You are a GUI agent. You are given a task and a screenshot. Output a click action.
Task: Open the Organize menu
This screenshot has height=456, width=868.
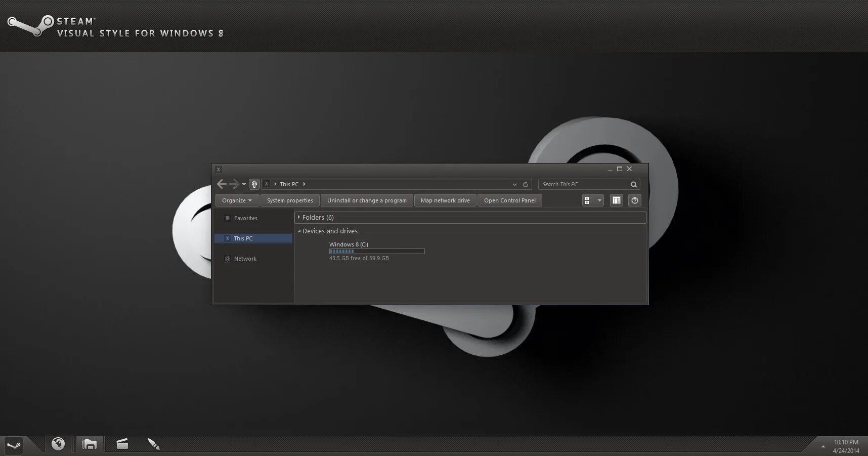tap(237, 200)
